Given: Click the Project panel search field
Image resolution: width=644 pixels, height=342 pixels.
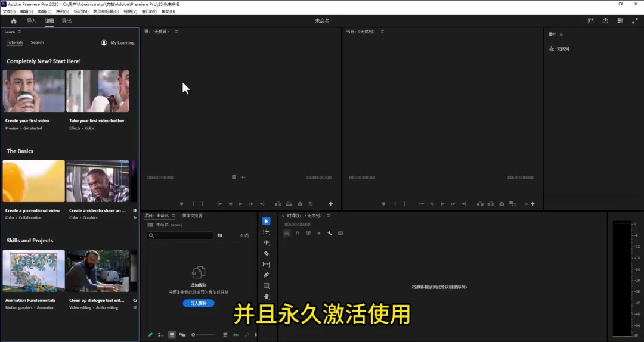Looking at the screenshot, I should coord(179,235).
